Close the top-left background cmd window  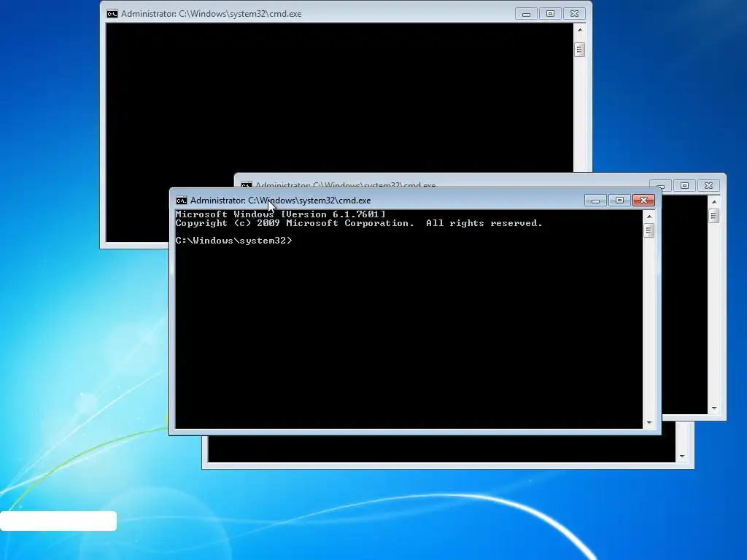tap(575, 14)
